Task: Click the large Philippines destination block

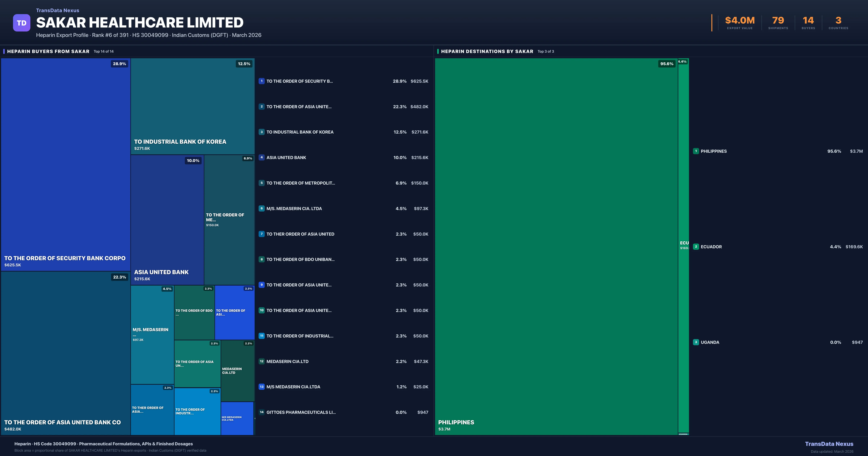Action: 556,246
